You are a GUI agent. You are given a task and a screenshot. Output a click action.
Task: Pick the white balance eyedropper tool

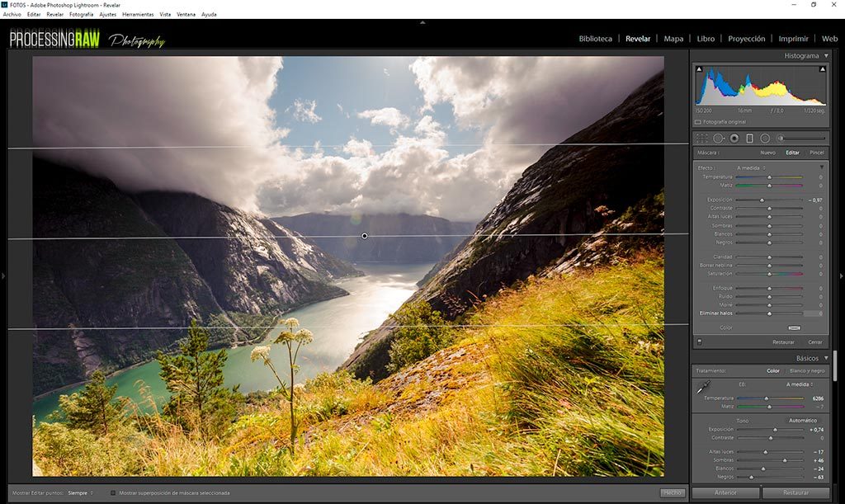pyautogui.click(x=703, y=387)
